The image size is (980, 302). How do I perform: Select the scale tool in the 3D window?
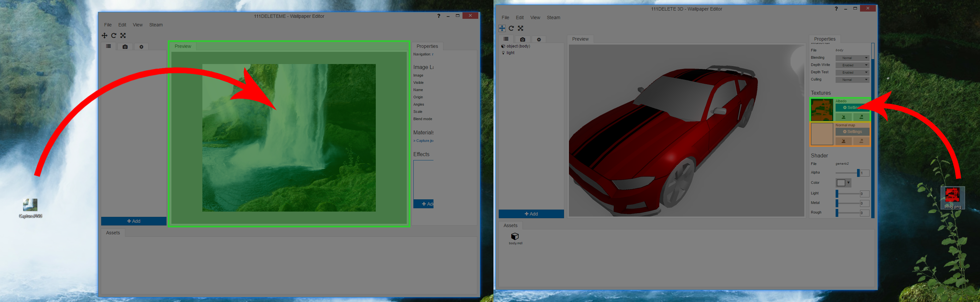pyautogui.click(x=520, y=28)
